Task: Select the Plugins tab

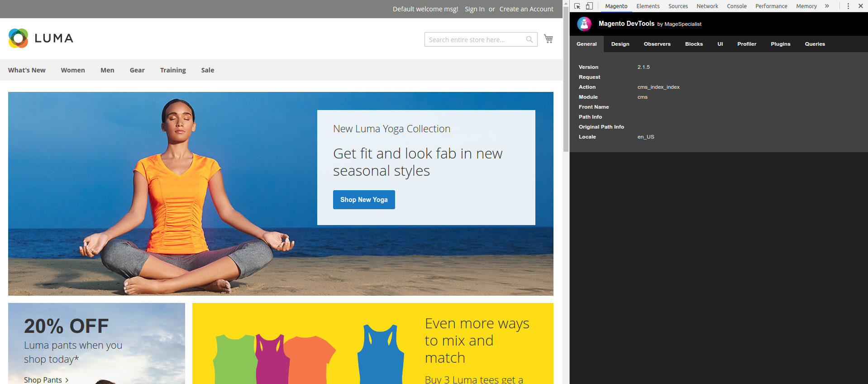Action: 781,44
